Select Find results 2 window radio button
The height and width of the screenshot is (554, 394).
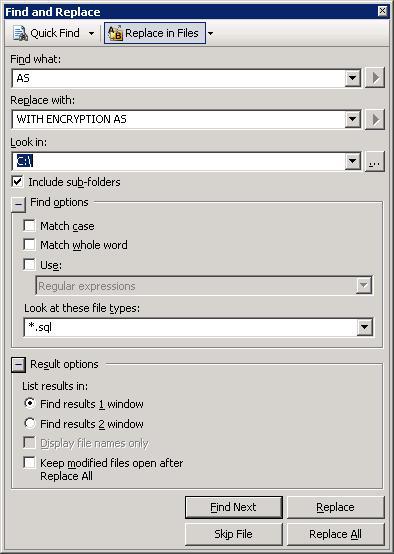click(30, 423)
